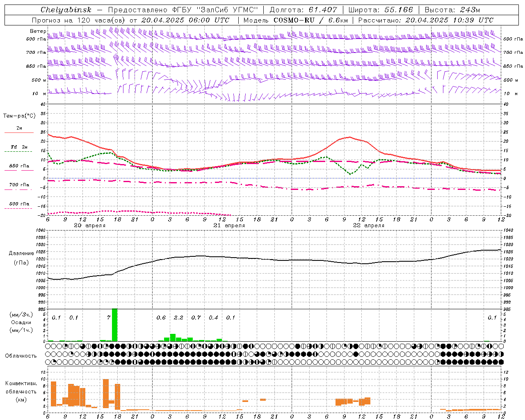Select the Давление pressure section label
Screen dimensions: 525x420
(x=21, y=253)
